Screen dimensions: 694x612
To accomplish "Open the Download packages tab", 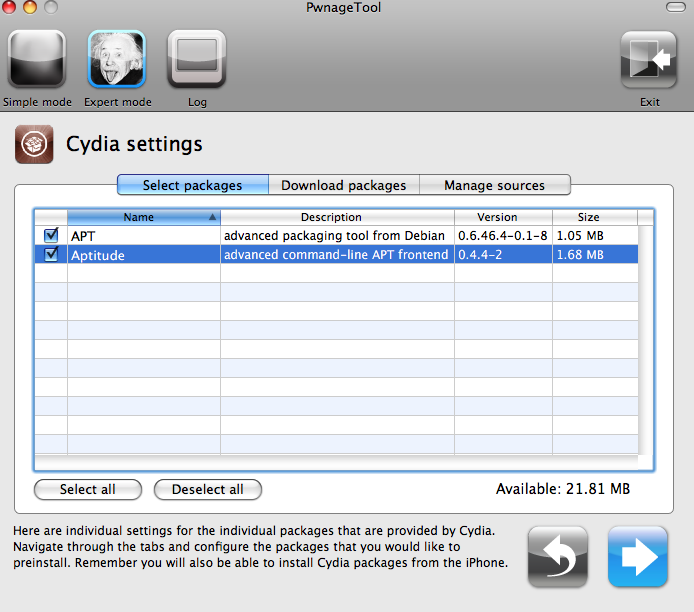I will coord(343,185).
